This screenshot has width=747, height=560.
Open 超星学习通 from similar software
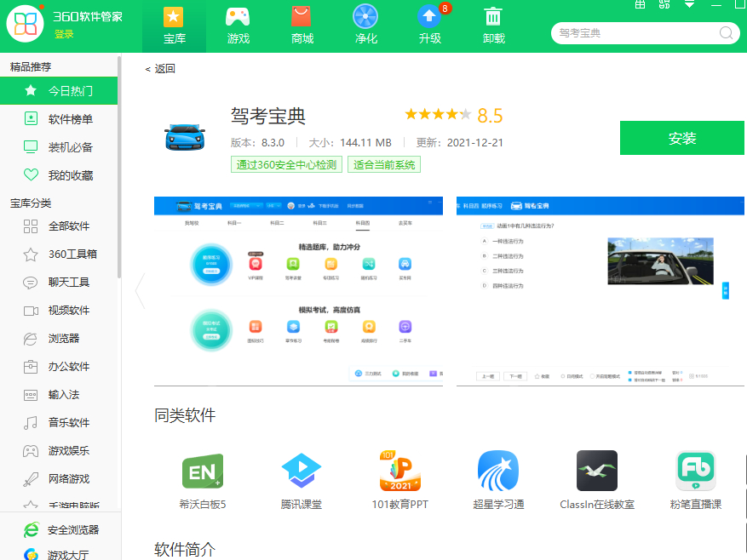[x=498, y=481]
